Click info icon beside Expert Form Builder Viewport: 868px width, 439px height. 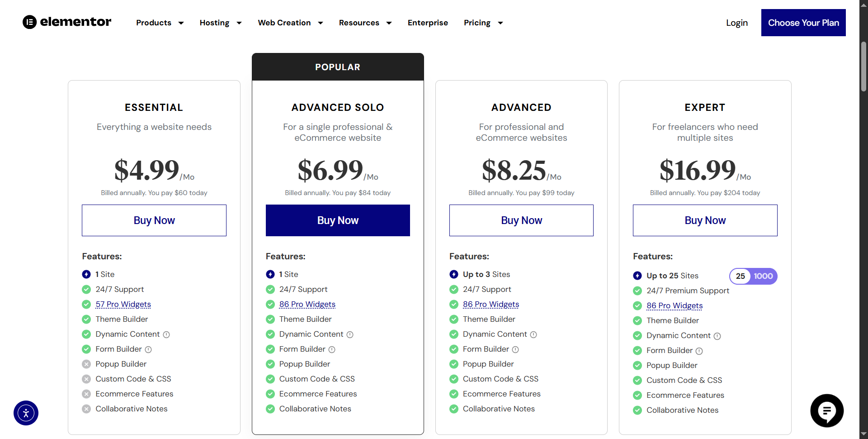coord(699,351)
